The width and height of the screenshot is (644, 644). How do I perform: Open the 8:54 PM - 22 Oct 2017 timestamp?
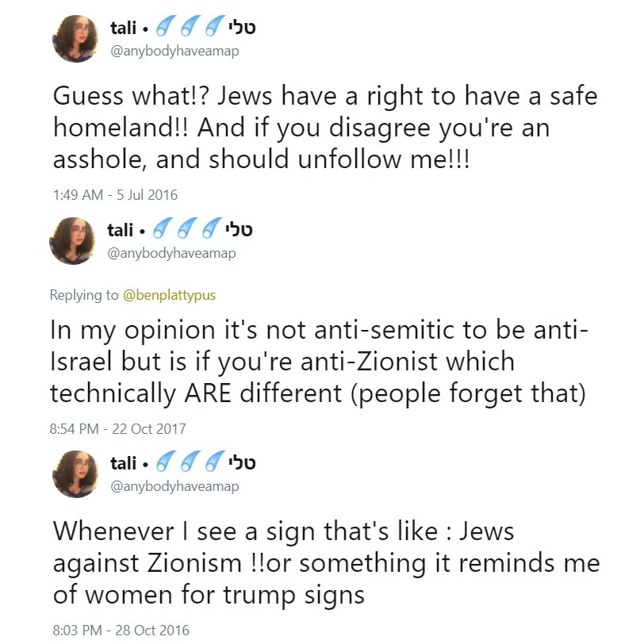(117, 429)
